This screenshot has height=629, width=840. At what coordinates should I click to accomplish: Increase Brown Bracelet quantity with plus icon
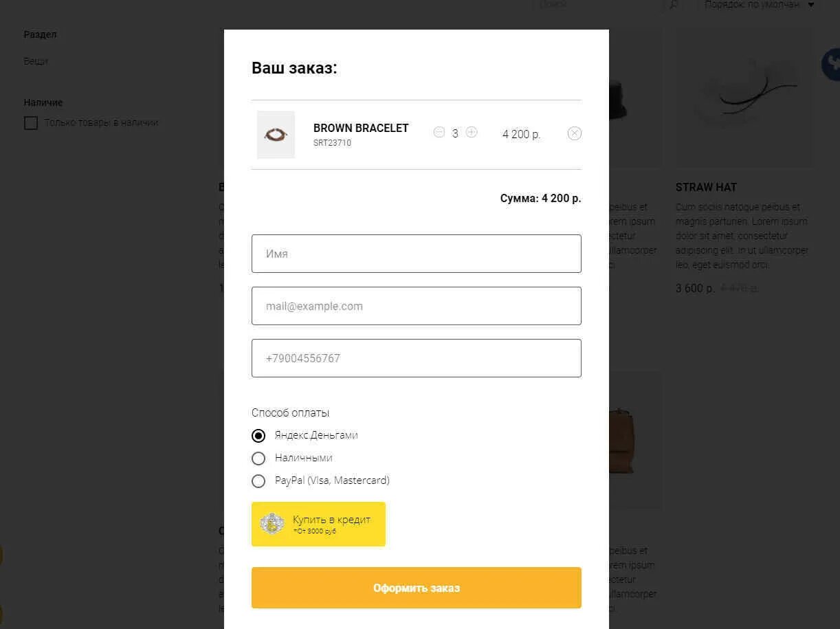pyautogui.click(x=472, y=132)
